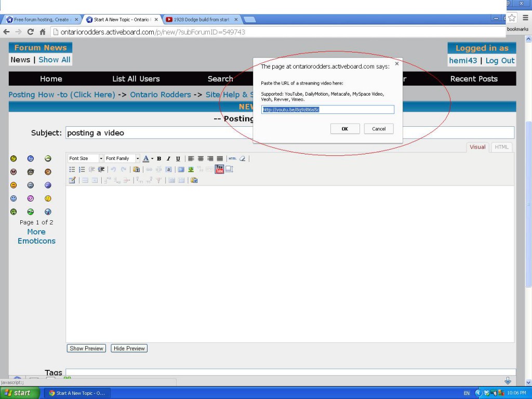Click the eraser remove formatting icon
The width and height of the screenshot is (532, 399).
pyautogui.click(x=242, y=158)
